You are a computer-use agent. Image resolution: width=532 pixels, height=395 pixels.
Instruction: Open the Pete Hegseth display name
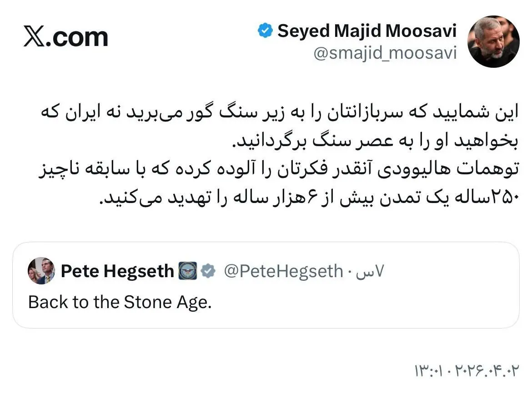(x=117, y=271)
